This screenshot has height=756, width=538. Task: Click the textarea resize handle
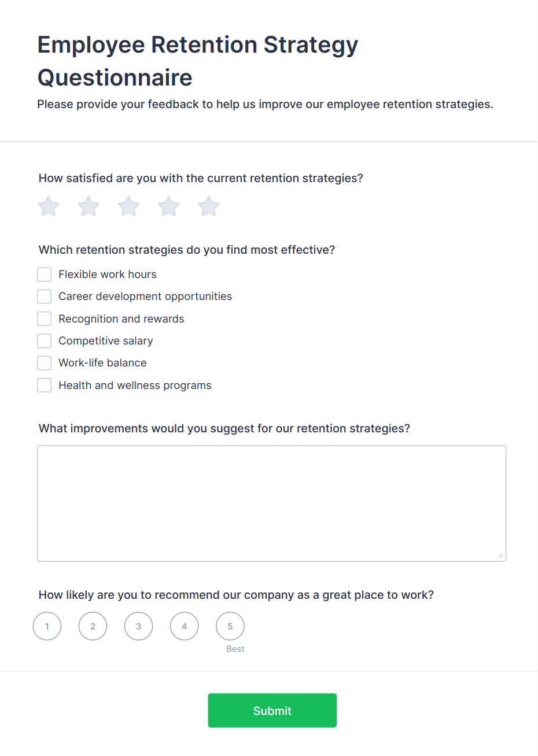point(501,556)
